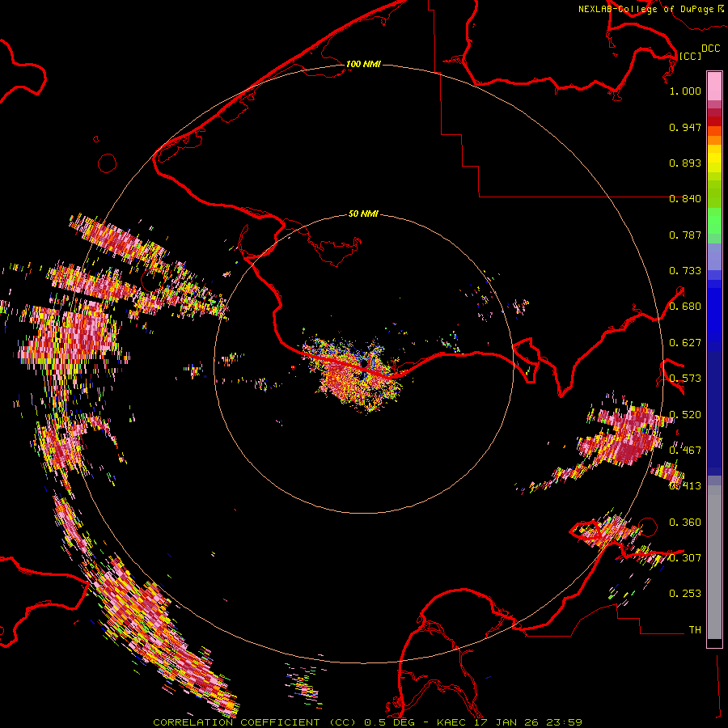Viewport: 728px width, 728px height.
Task: Click the 0.680 scale value
Action: pos(685,307)
